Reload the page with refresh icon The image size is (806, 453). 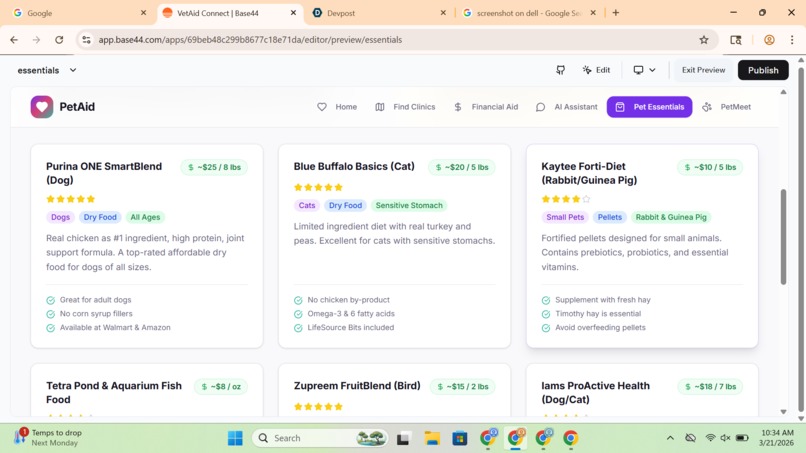click(59, 40)
